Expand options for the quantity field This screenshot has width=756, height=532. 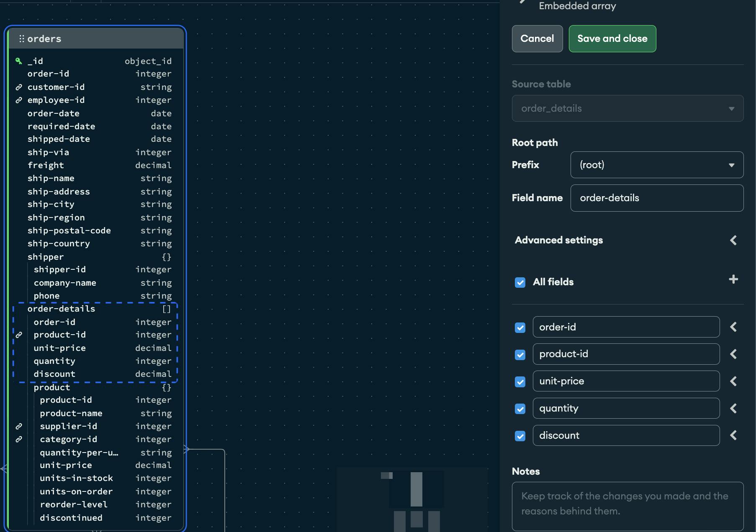pyautogui.click(x=733, y=408)
